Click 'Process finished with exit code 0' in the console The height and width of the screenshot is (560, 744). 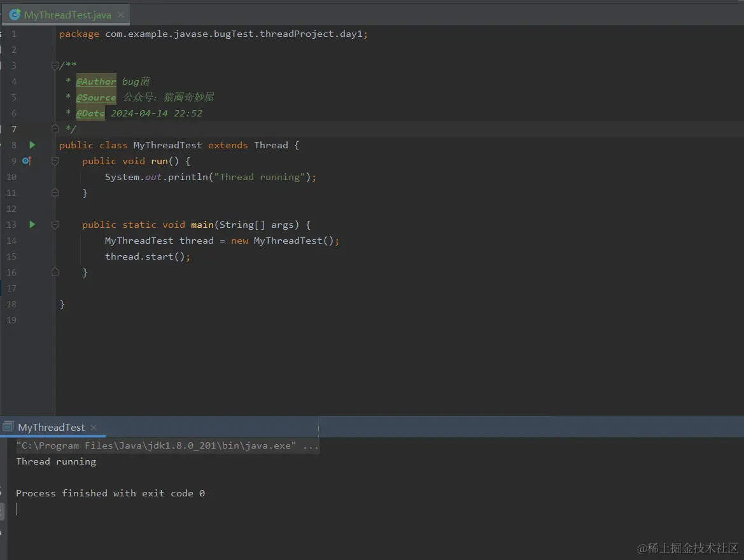pyautogui.click(x=111, y=493)
